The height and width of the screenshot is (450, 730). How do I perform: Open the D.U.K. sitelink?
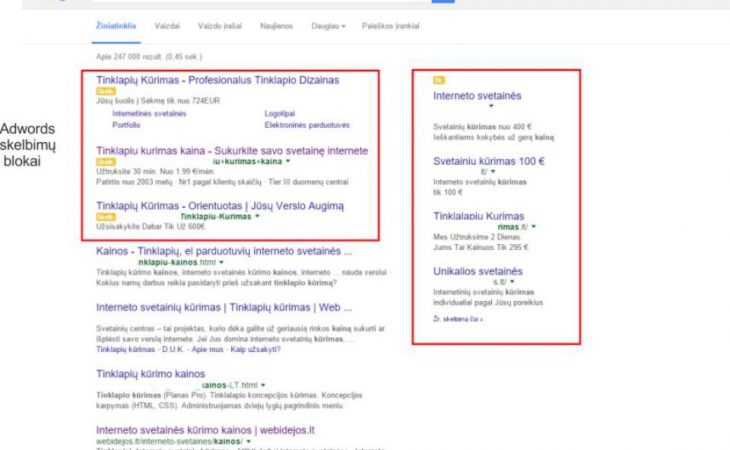point(173,349)
